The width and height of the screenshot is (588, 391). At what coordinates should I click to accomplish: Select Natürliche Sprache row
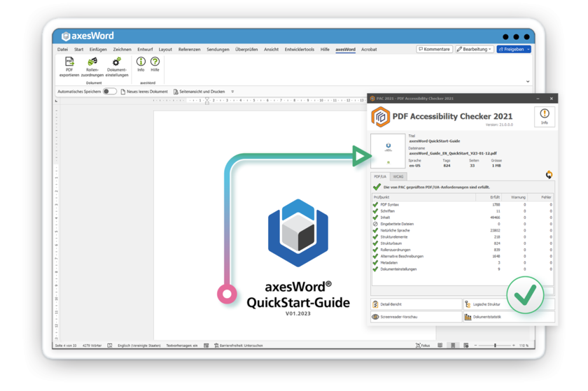point(463,230)
